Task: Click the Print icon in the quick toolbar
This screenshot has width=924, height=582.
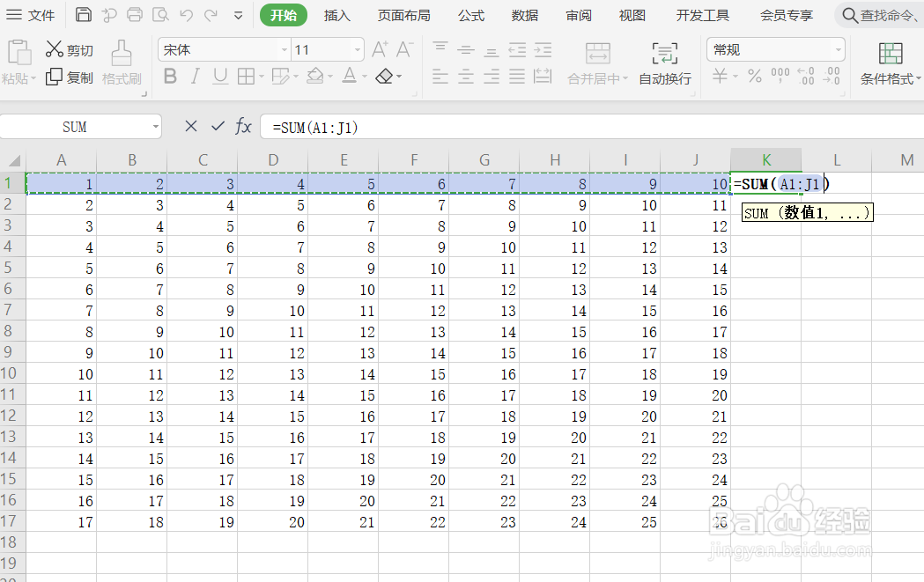Action: pos(135,15)
